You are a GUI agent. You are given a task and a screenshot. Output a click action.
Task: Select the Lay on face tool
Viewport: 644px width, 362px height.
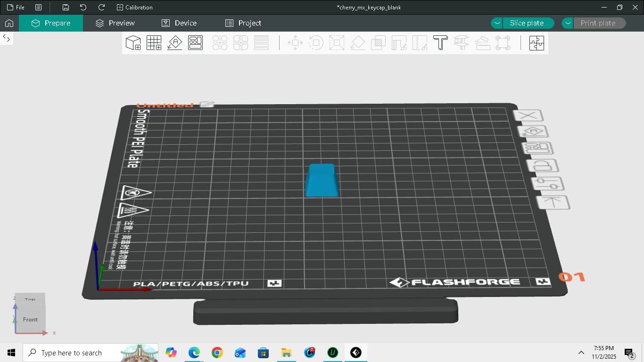pyautogui.click(x=357, y=43)
